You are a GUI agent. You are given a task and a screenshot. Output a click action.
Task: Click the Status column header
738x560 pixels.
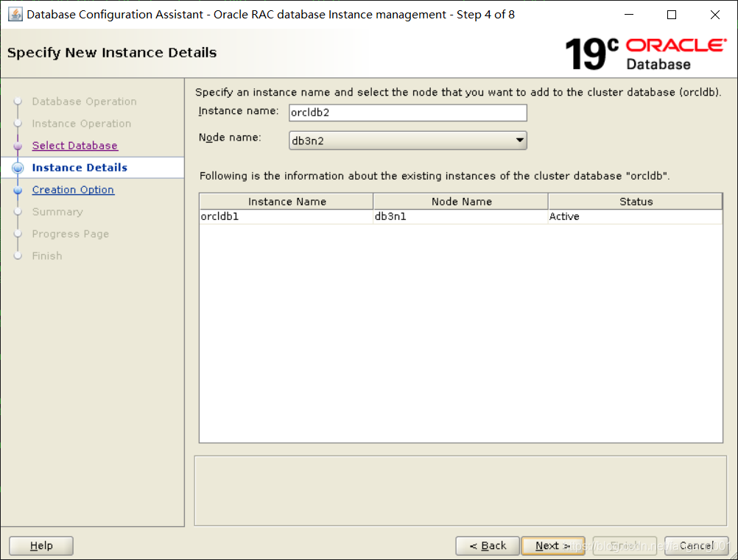634,201
